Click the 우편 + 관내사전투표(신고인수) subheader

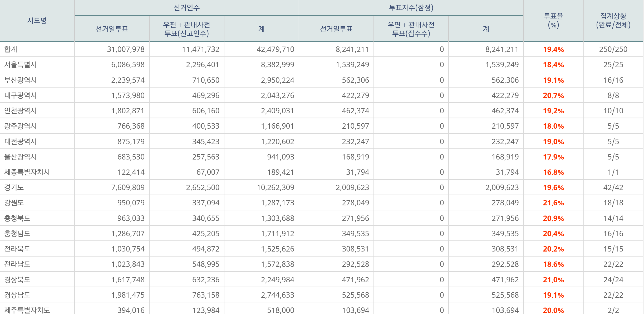click(x=186, y=29)
